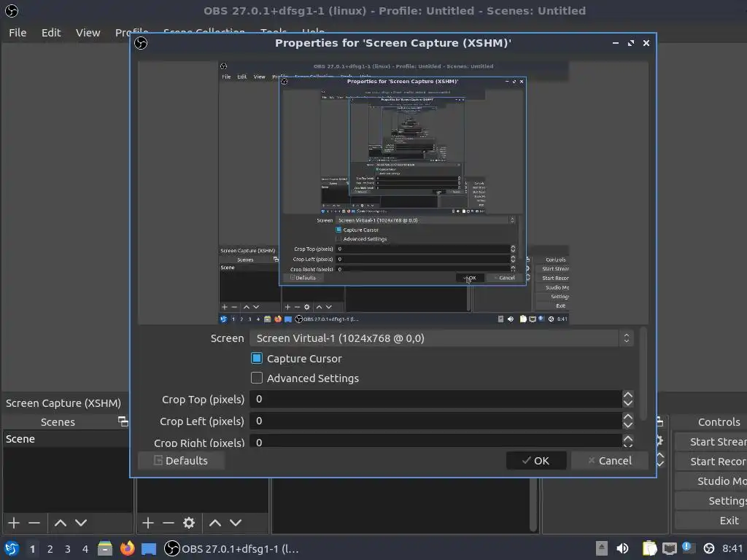747x560 pixels.
Task: Decrease Crop Left with the down arrow
Action: [628, 425]
